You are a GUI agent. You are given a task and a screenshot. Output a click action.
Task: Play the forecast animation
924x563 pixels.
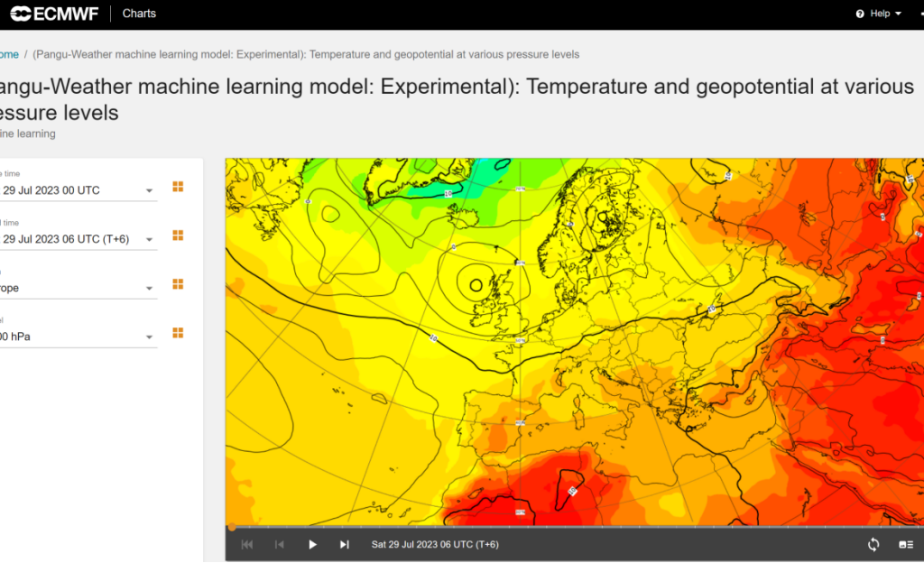coord(312,544)
